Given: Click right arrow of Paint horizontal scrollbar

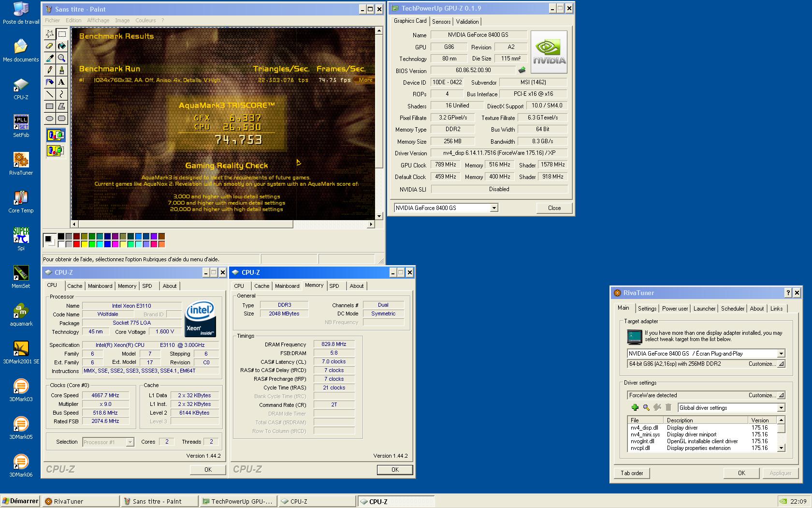Looking at the screenshot, I should [x=371, y=224].
